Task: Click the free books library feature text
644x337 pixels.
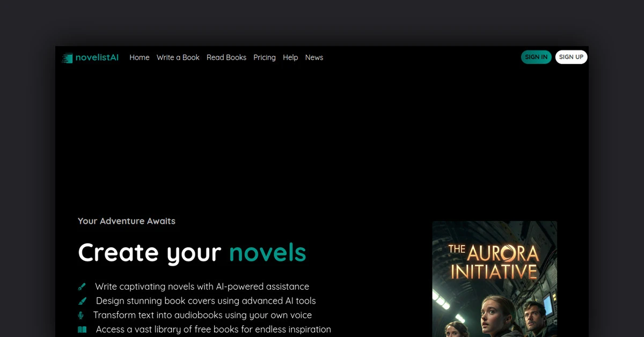Action: click(213, 329)
